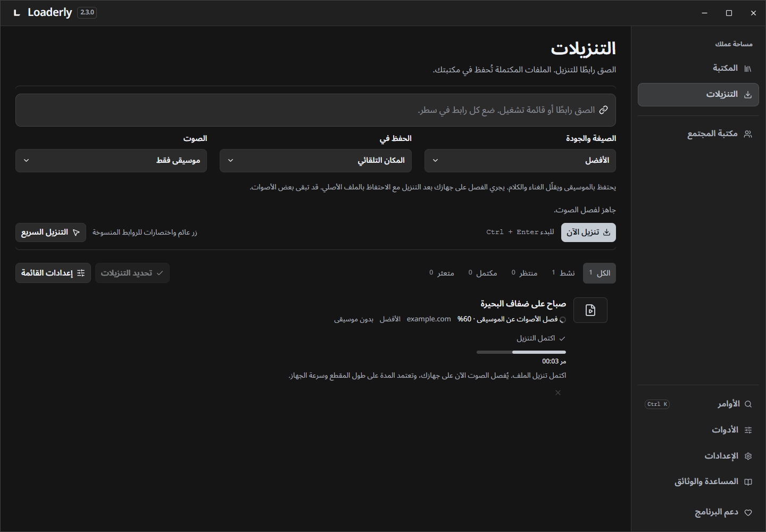Click the الأفضل tag on download row
This screenshot has height=532, width=766.
(390, 319)
